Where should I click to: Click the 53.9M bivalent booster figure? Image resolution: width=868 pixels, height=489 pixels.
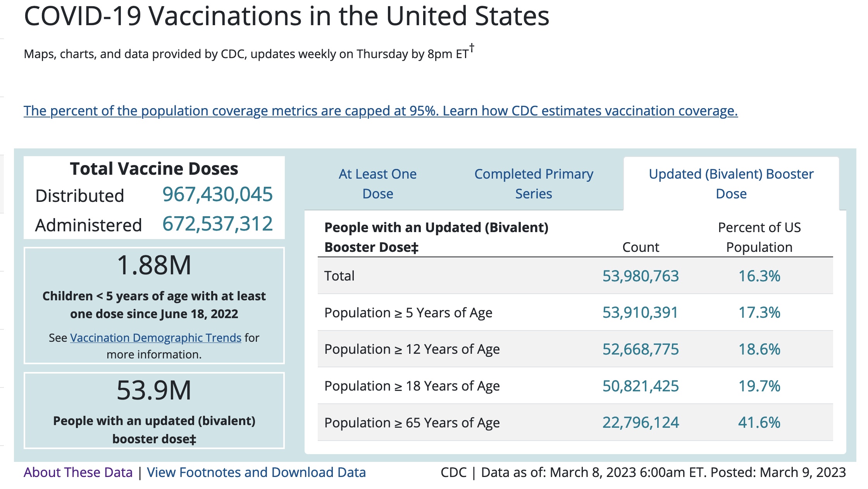click(154, 390)
